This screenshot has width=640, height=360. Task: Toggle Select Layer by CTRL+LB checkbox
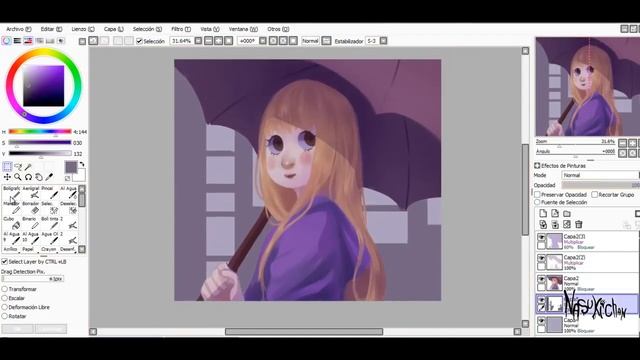[4, 261]
